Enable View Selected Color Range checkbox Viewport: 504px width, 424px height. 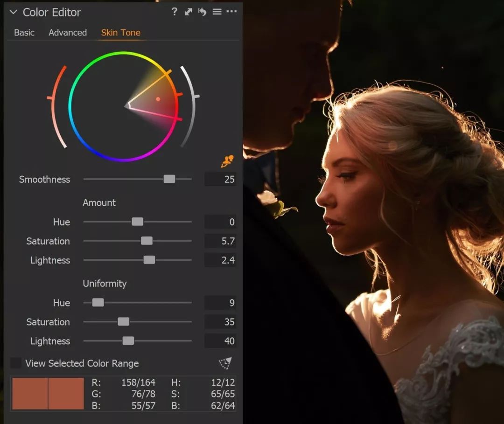[16, 363]
